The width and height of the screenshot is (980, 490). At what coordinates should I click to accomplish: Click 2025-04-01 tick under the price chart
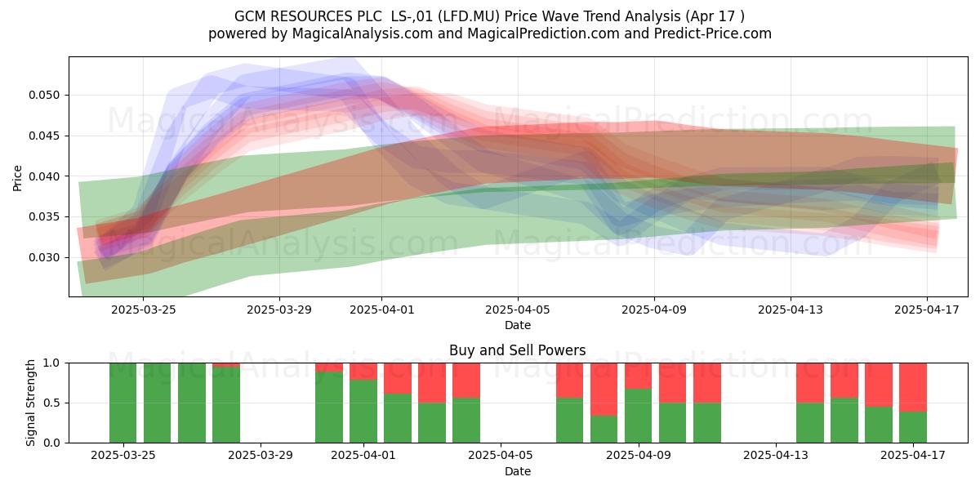coord(381,310)
